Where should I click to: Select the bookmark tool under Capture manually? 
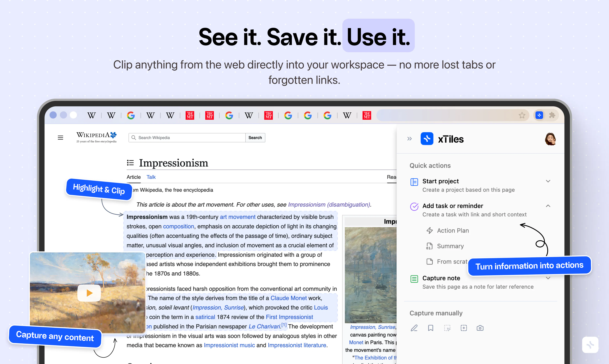(430, 328)
